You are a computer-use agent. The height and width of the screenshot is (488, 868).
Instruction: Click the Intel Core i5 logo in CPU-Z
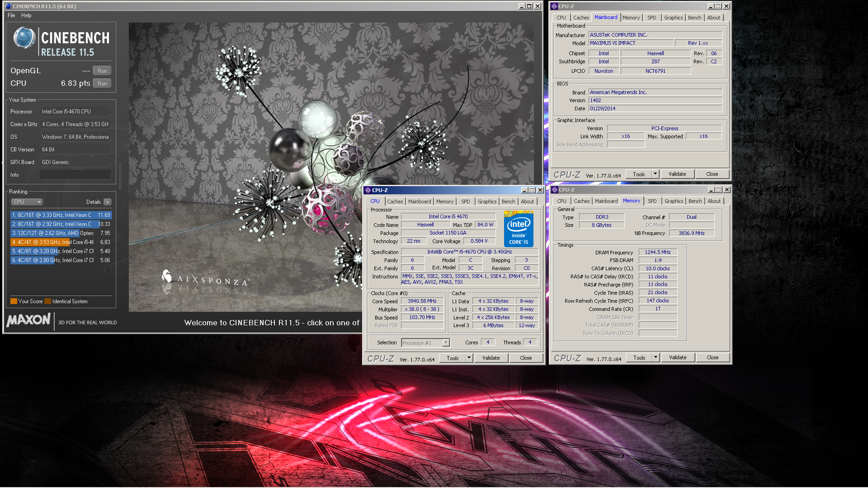[519, 229]
